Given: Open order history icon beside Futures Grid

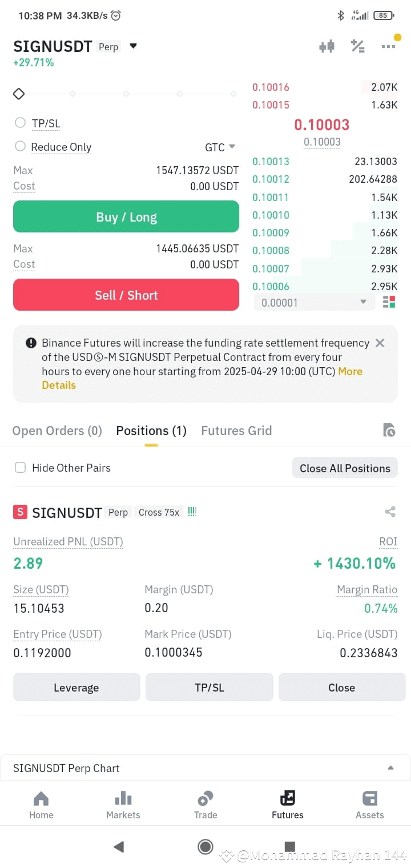Looking at the screenshot, I should (389, 431).
